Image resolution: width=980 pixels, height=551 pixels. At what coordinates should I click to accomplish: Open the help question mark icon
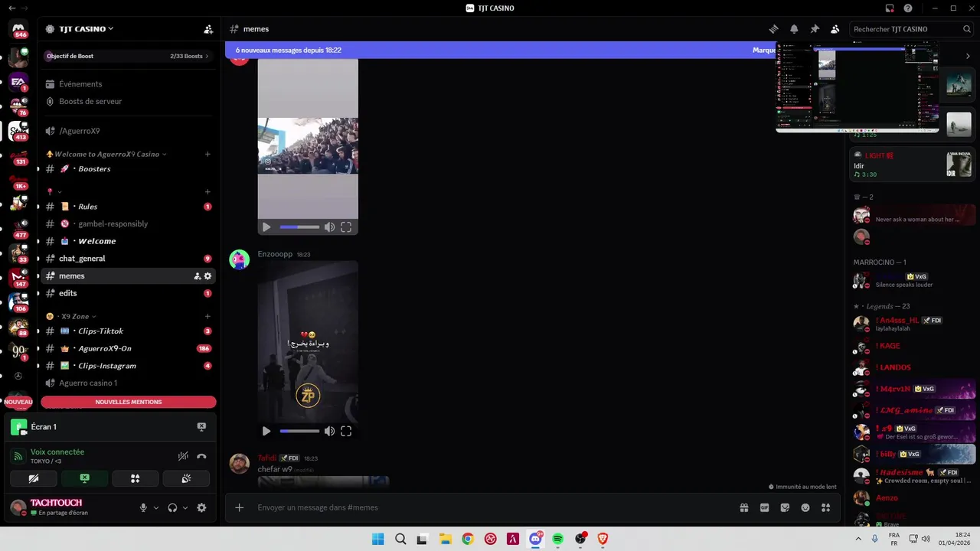tap(908, 8)
